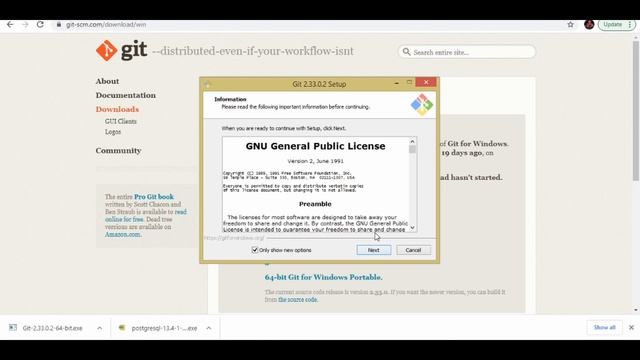Screen dimensions: 640x360
Task: Click the browser page vertical scrollbar
Action: coord(636,110)
